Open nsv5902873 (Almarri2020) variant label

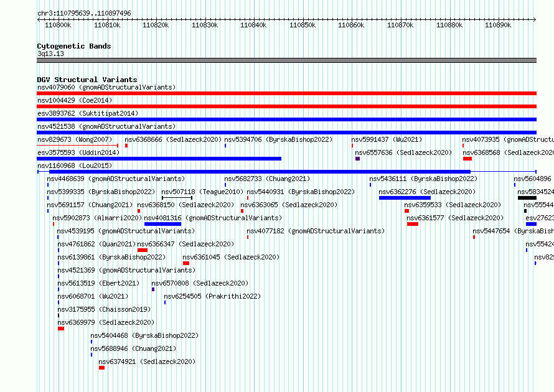click(x=97, y=218)
